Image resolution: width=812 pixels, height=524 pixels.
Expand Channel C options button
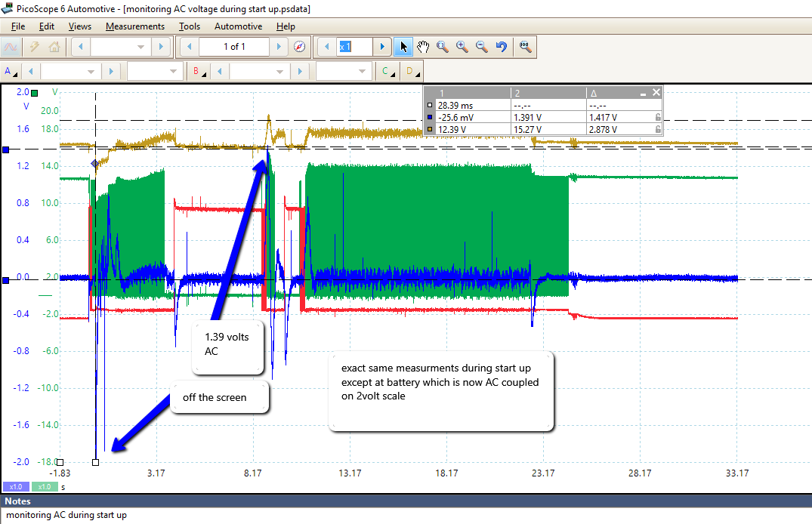388,72
